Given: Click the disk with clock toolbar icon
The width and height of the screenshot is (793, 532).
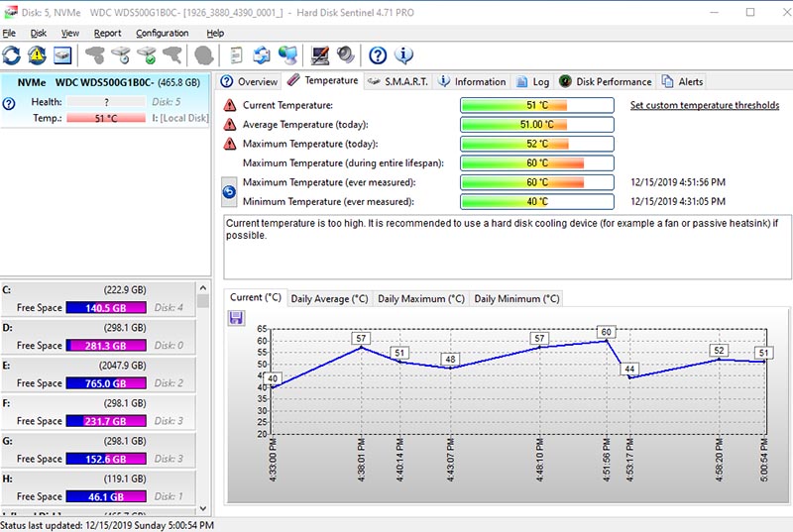Looking at the screenshot, I should coord(121,55).
